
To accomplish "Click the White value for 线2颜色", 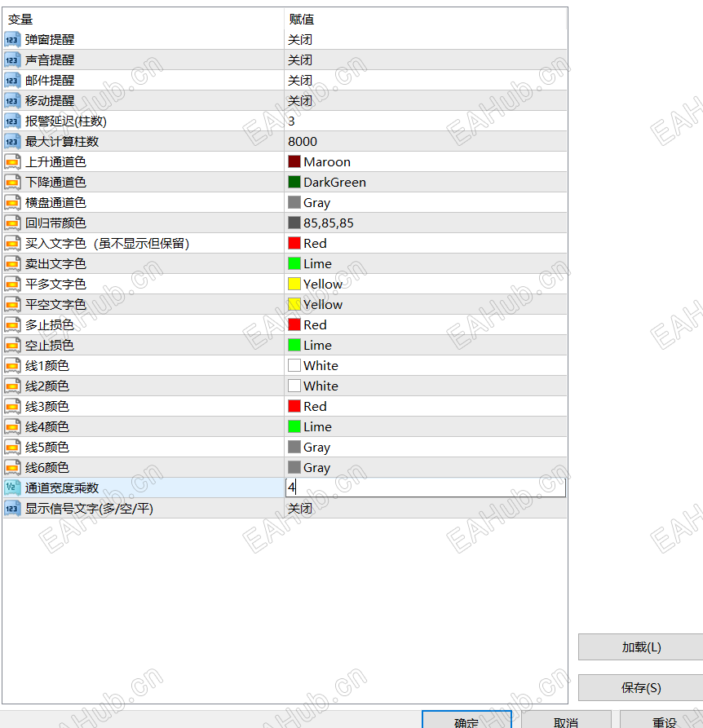I will pos(321,386).
